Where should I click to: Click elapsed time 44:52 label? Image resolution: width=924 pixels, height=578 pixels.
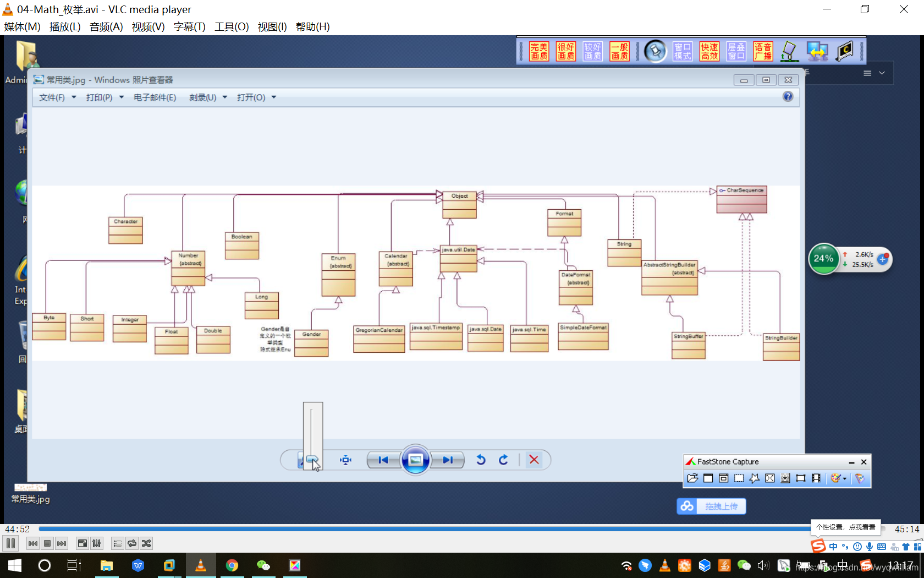17,529
